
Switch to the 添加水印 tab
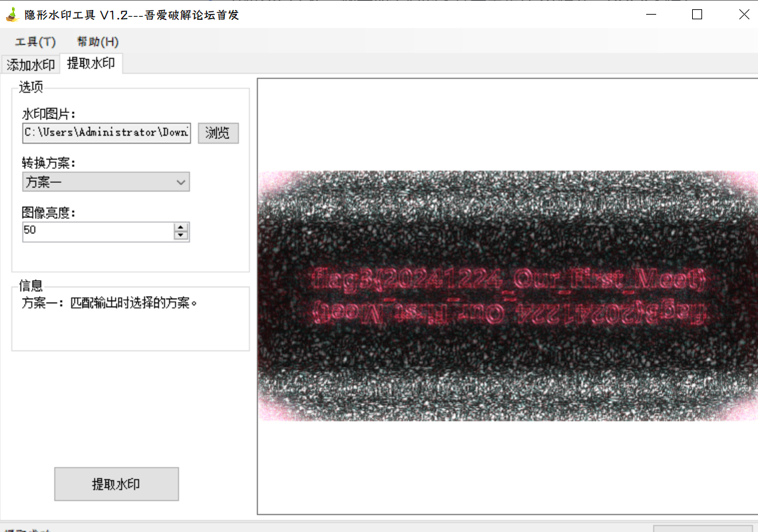tap(31, 65)
